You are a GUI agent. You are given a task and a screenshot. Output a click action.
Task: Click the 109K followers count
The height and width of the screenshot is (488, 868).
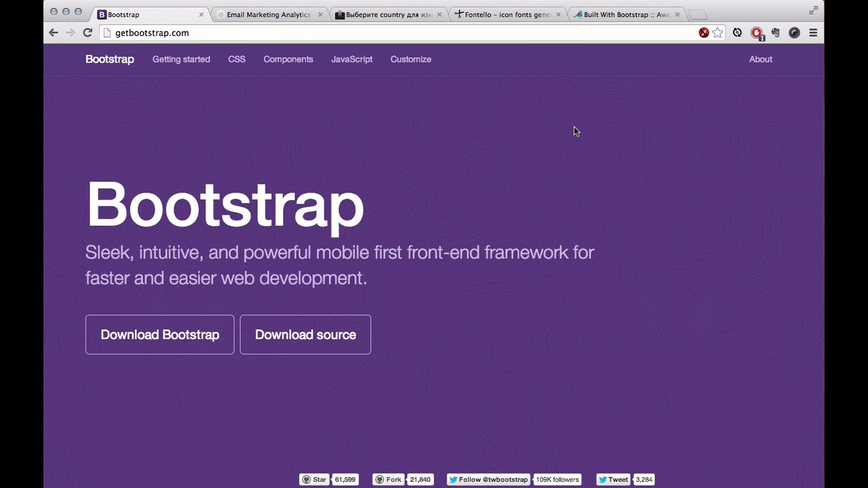(x=557, y=479)
